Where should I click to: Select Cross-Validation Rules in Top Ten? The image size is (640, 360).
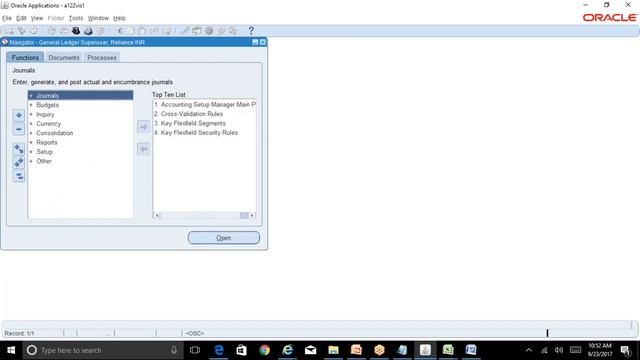[x=188, y=114]
